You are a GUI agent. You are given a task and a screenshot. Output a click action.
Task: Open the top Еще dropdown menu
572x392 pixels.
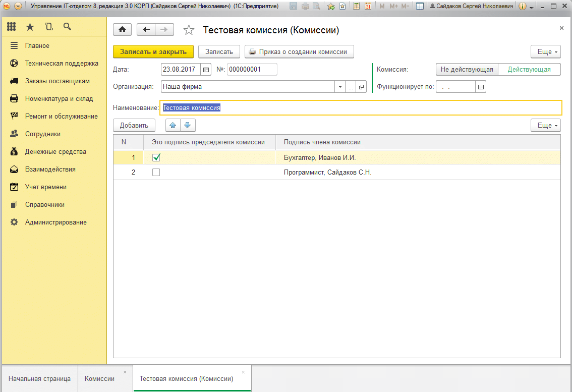tap(546, 52)
